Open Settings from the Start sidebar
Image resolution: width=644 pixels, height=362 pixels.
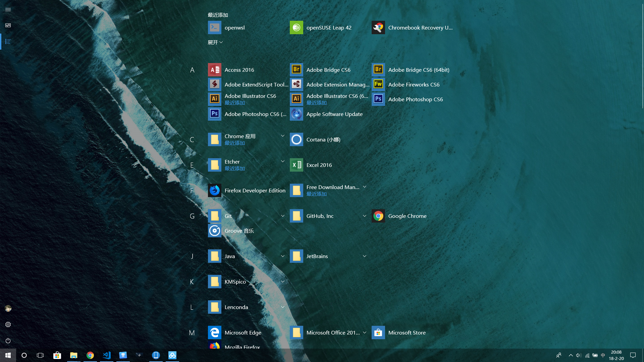(x=8, y=324)
